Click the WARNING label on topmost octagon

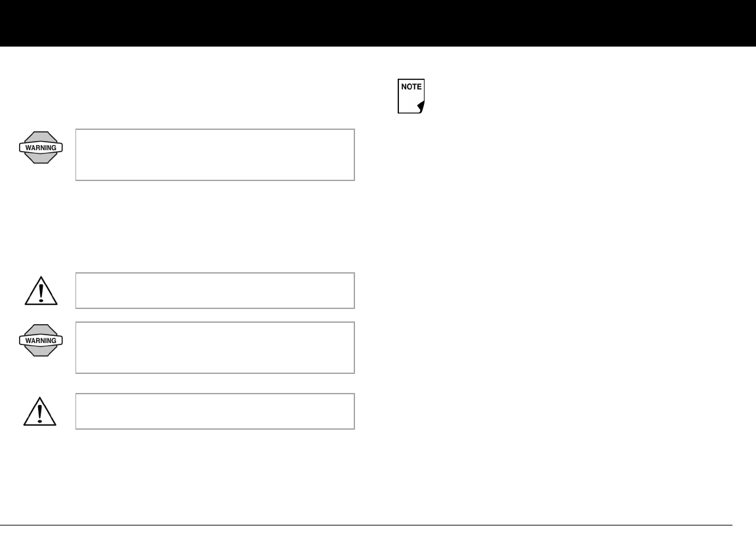[41, 148]
